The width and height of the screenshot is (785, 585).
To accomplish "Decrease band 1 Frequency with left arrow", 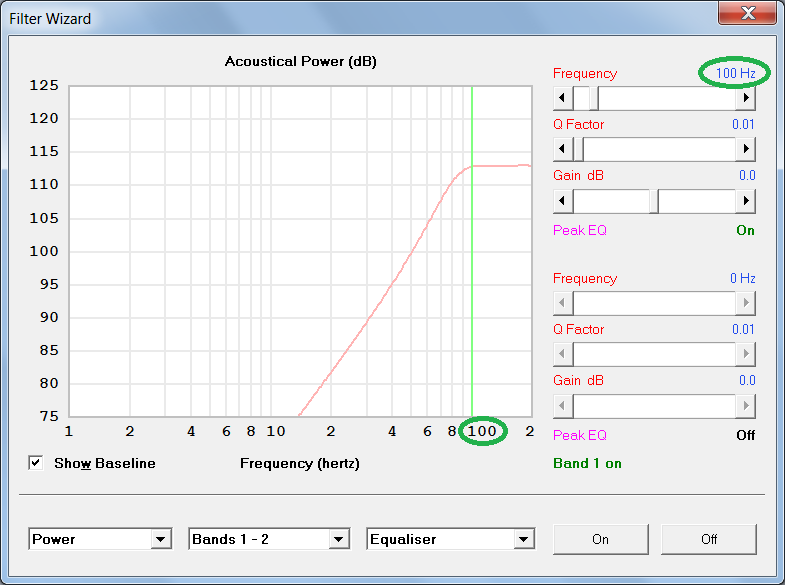I will click(x=563, y=98).
